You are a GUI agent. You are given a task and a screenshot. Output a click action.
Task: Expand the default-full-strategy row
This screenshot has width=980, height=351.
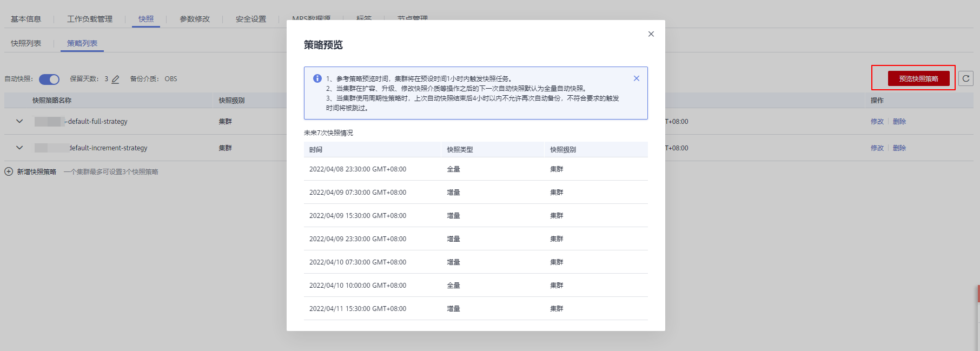pyautogui.click(x=19, y=121)
